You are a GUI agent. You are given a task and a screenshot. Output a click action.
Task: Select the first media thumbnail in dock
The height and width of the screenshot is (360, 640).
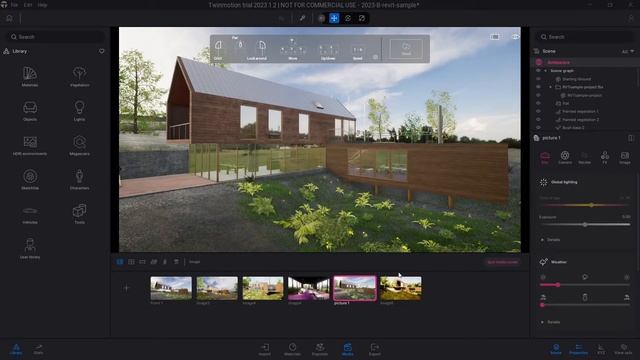(171, 288)
